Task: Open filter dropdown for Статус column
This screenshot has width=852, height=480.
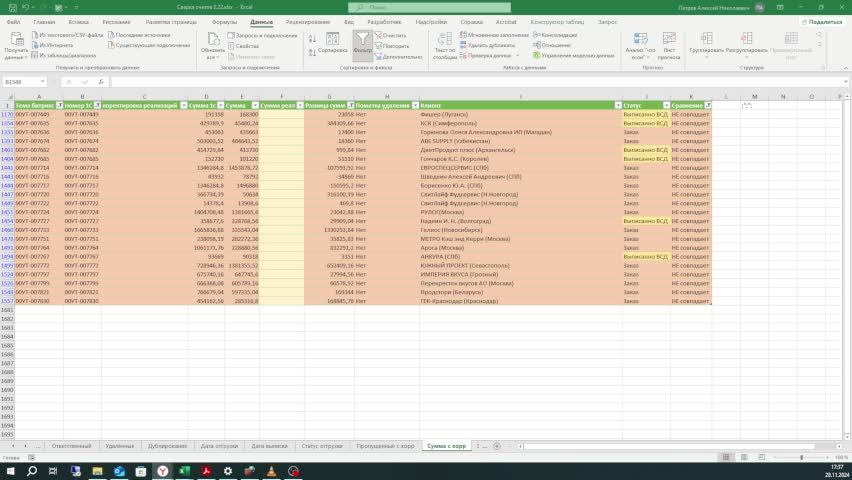Action: (x=666, y=105)
